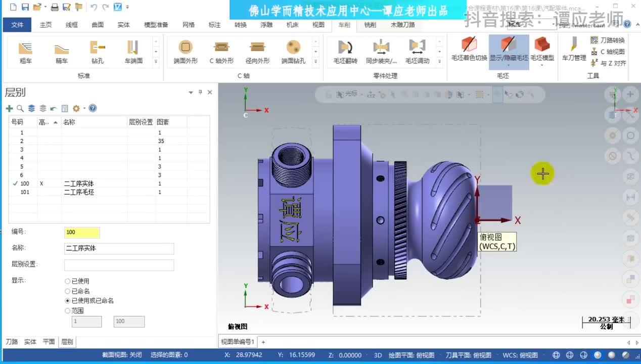Click the reset level visibility arrow icon

tap(54, 108)
